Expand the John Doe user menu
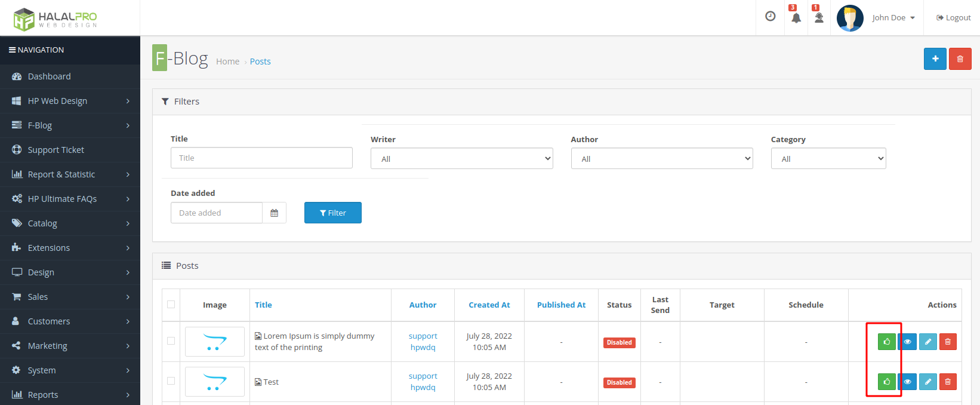This screenshot has height=405, width=980. pos(893,18)
